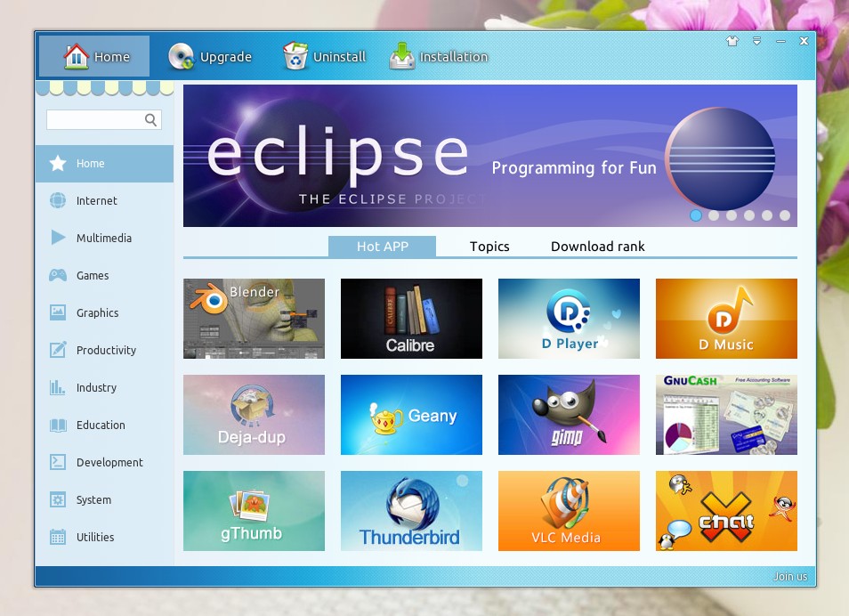Open the xchat app tile
Screen dimensions: 849x616
(x=726, y=511)
